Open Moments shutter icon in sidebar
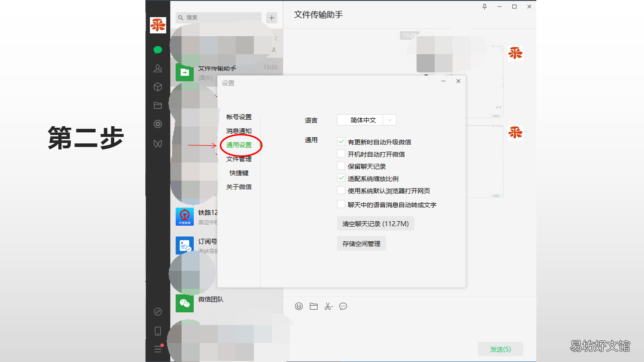The width and height of the screenshot is (644, 362). [158, 124]
